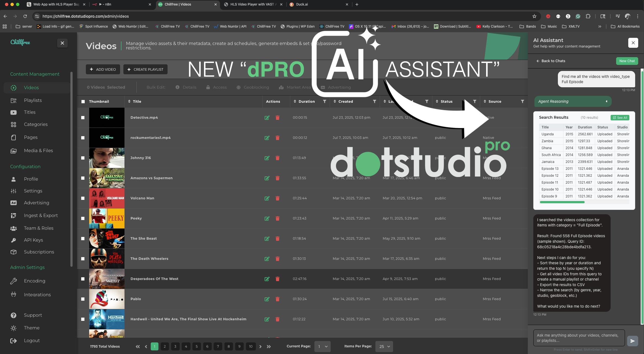The width and height of the screenshot is (644, 354).
Task: Click the Created column filter funnel icon
Action: [375, 101]
